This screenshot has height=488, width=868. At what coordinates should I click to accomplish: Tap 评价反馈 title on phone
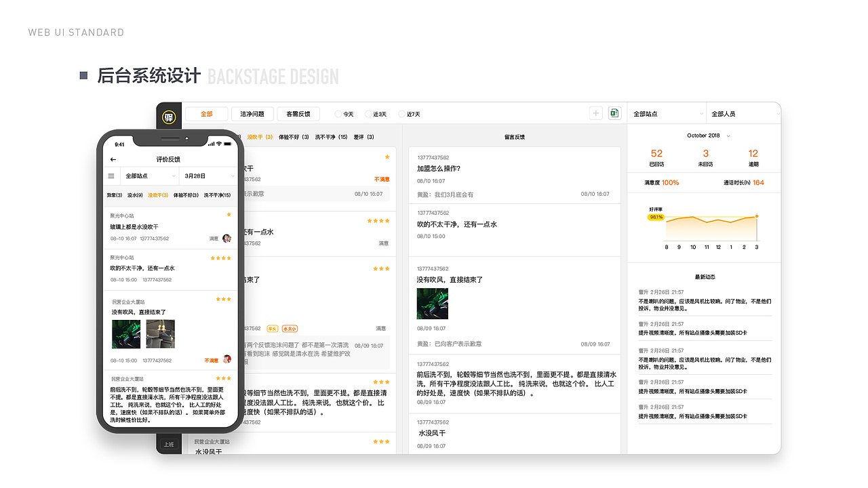click(x=168, y=159)
